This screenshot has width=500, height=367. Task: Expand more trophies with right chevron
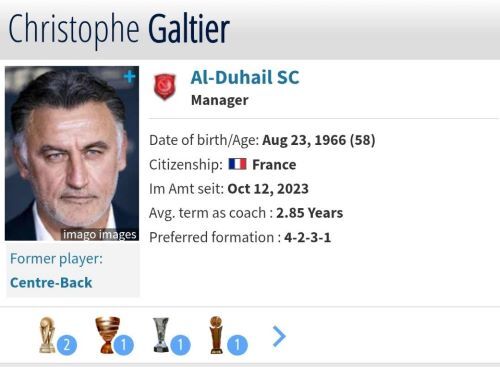279,337
